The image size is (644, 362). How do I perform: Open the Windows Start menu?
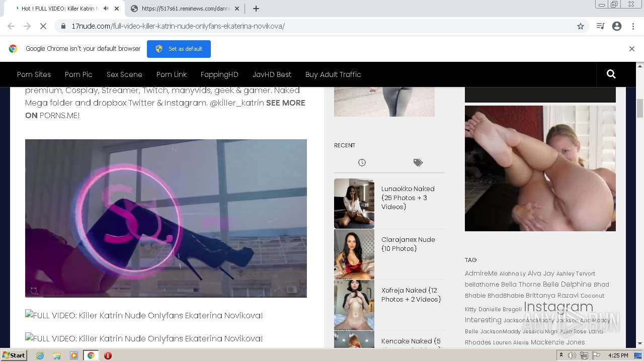(14, 355)
